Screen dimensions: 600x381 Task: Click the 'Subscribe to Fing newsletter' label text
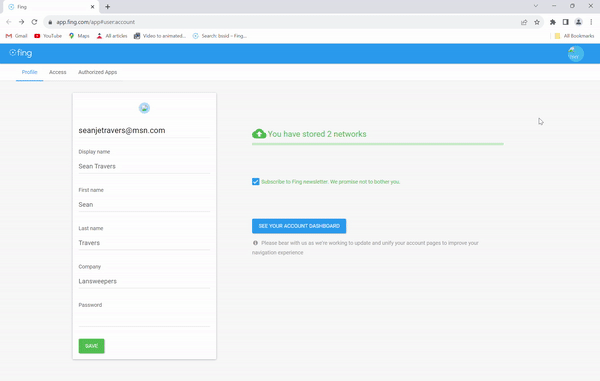331,182
